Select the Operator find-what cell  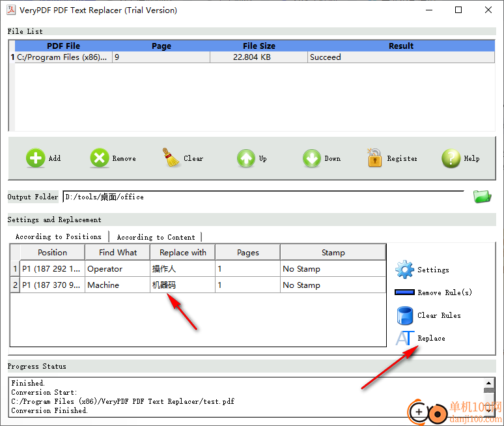pos(118,268)
